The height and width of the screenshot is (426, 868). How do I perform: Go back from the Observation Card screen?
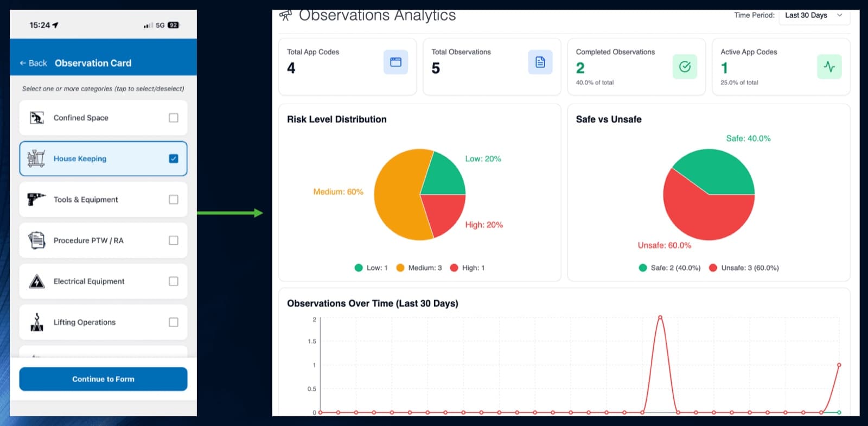tap(34, 63)
